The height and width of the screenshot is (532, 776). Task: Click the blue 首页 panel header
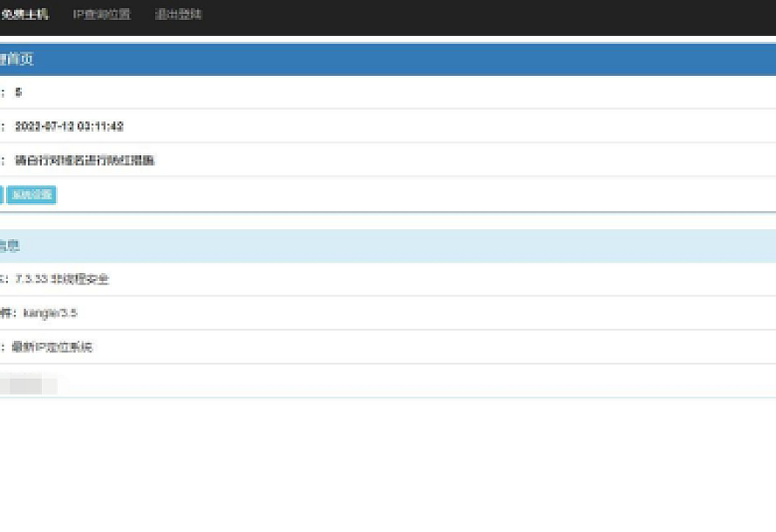tap(19, 60)
